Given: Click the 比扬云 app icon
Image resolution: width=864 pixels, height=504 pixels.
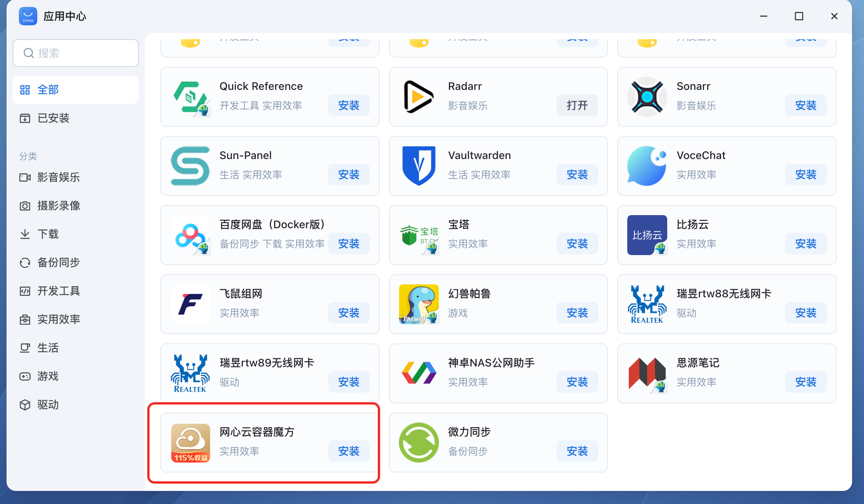Looking at the screenshot, I should tap(647, 235).
